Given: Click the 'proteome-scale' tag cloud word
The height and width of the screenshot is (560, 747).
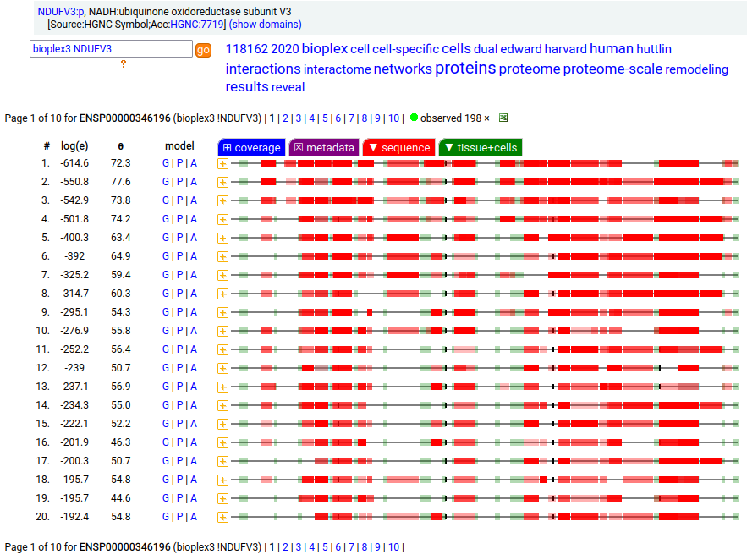Looking at the screenshot, I should pyautogui.click(x=612, y=69).
